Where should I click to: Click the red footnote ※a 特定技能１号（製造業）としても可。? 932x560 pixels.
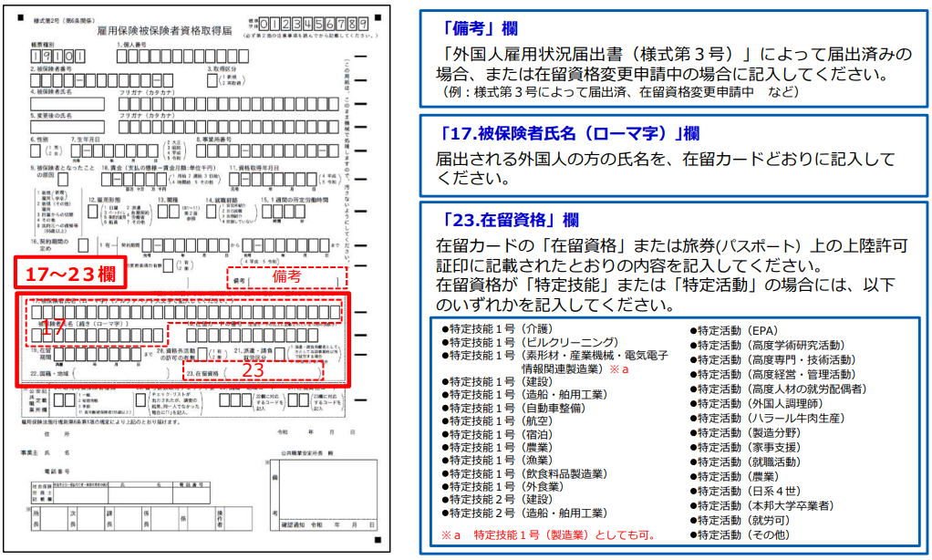(549, 535)
